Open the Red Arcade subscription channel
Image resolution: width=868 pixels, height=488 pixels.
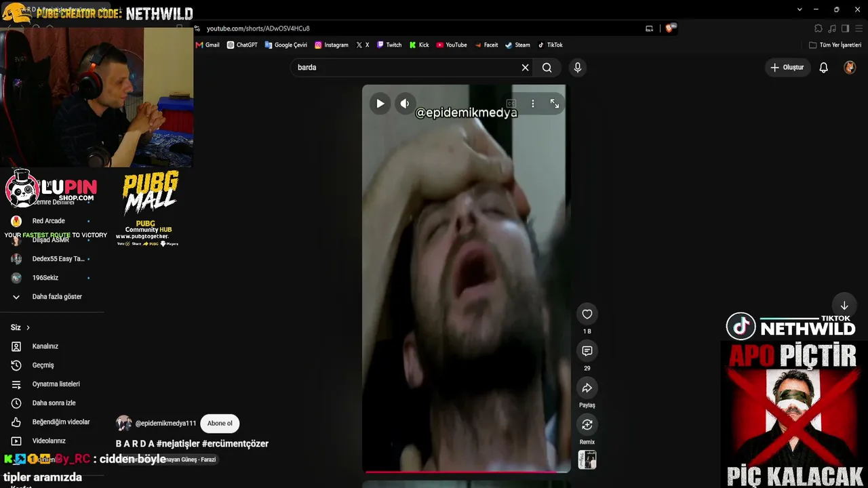click(49, 221)
